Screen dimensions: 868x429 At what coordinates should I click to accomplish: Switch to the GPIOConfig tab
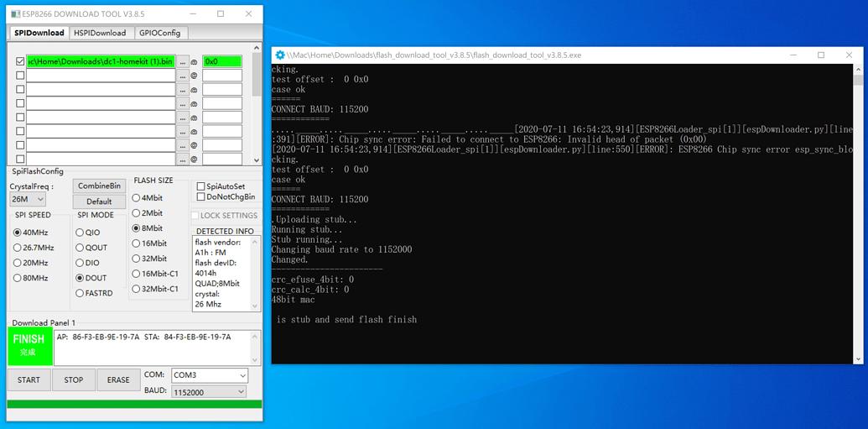[160, 33]
